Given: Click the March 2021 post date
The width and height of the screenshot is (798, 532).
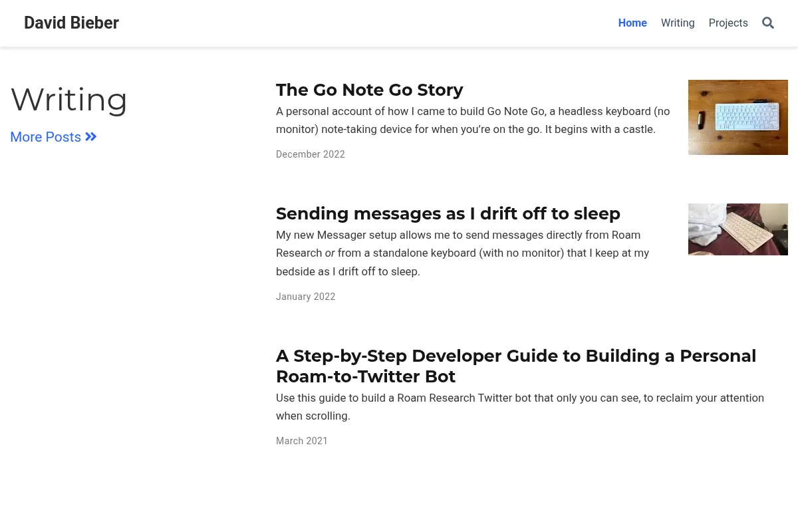Looking at the screenshot, I should click(302, 441).
